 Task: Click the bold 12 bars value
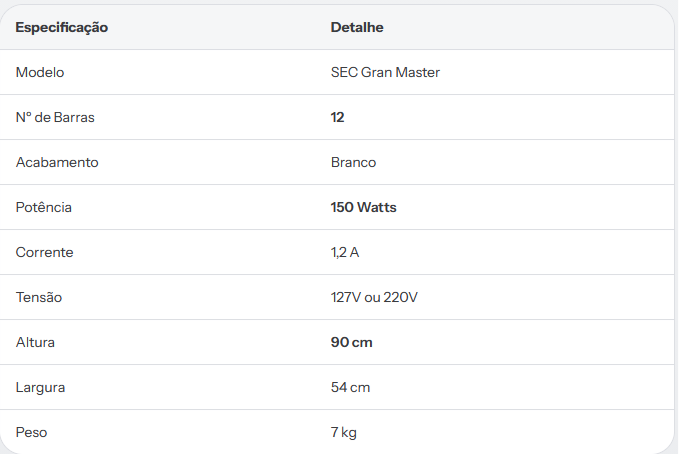337,117
